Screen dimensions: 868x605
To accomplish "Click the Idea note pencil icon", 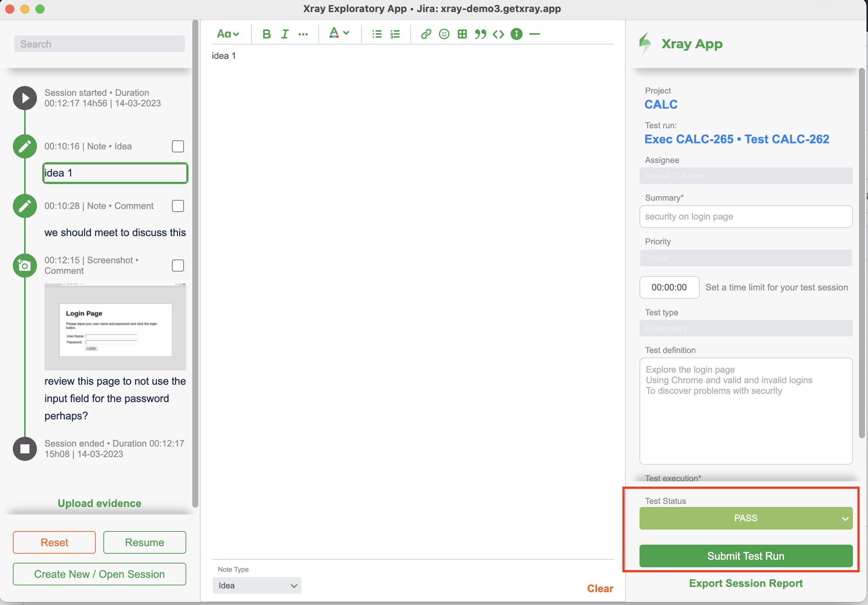I will [25, 146].
